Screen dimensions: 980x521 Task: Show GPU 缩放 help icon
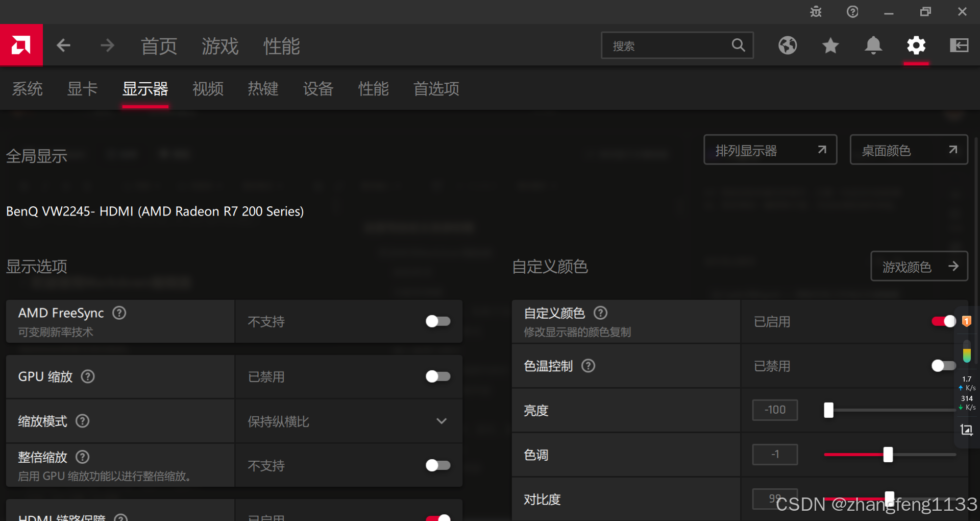[x=88, y=376]
